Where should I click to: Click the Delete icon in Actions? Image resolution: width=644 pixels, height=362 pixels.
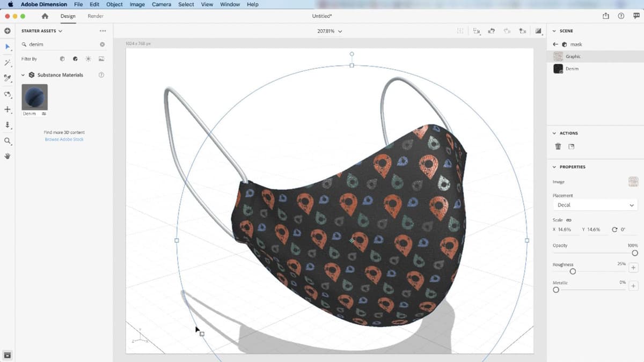coord(558,146)
